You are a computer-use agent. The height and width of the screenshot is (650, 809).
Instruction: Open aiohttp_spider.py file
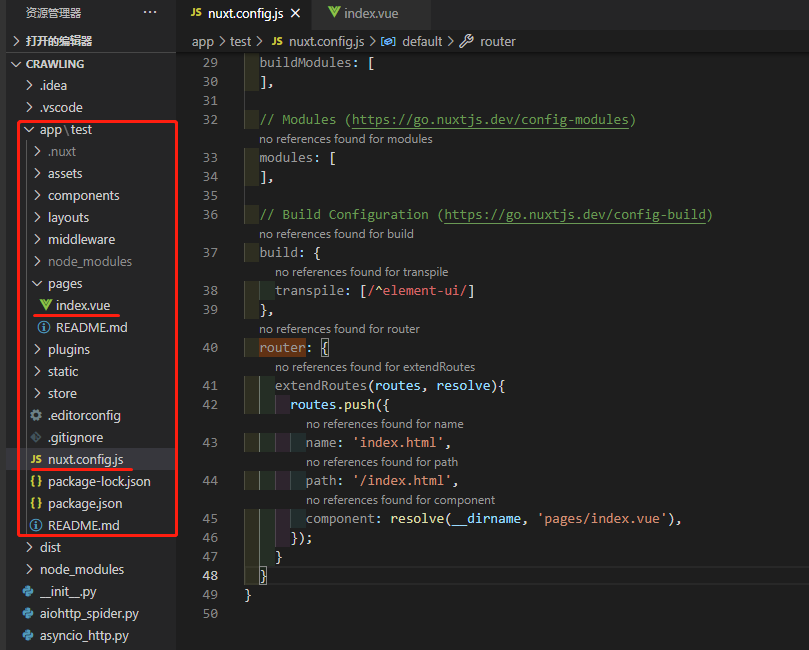click(x=89, y=614)
